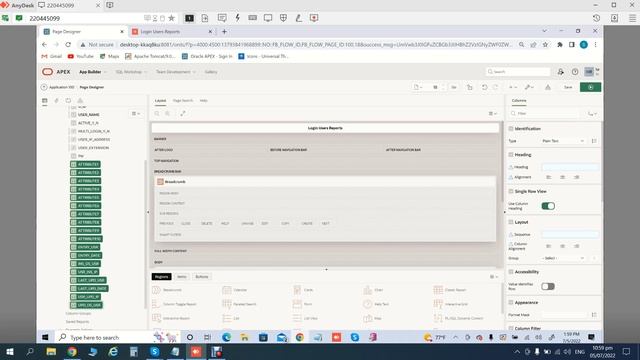The image size is (640, 360).
Task: Click the APEX top Search field
Action: click(518, 72)
